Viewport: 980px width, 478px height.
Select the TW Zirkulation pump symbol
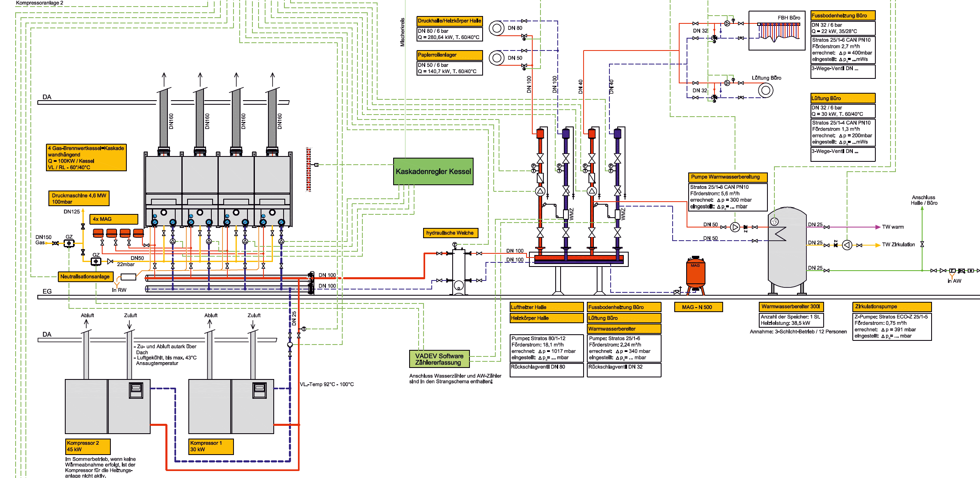click(847, 245)
